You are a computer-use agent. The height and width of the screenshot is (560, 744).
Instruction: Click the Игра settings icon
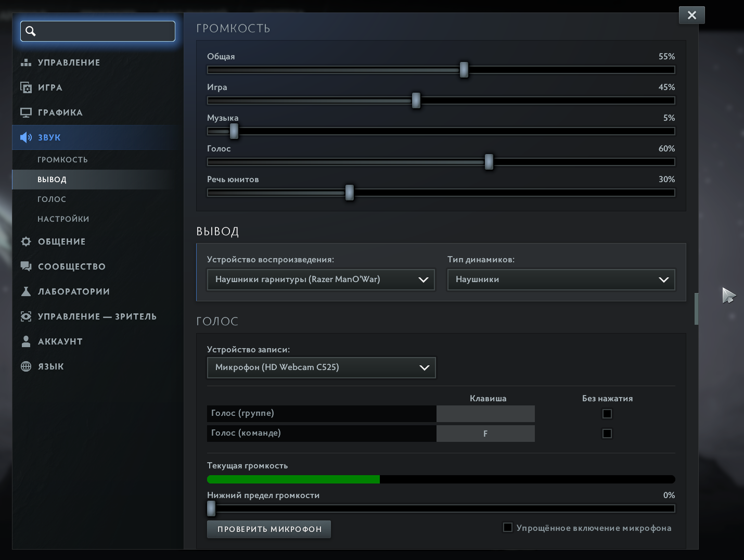[26, 87]
